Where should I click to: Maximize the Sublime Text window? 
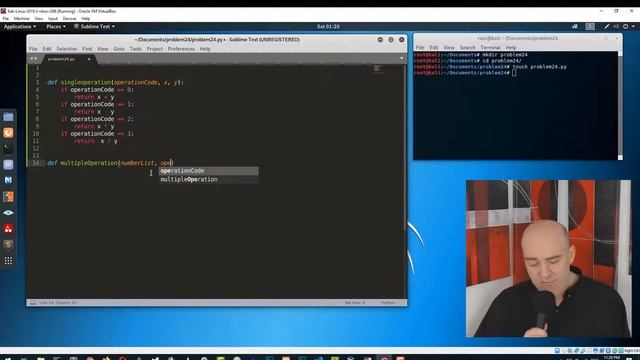click(391, 40)
